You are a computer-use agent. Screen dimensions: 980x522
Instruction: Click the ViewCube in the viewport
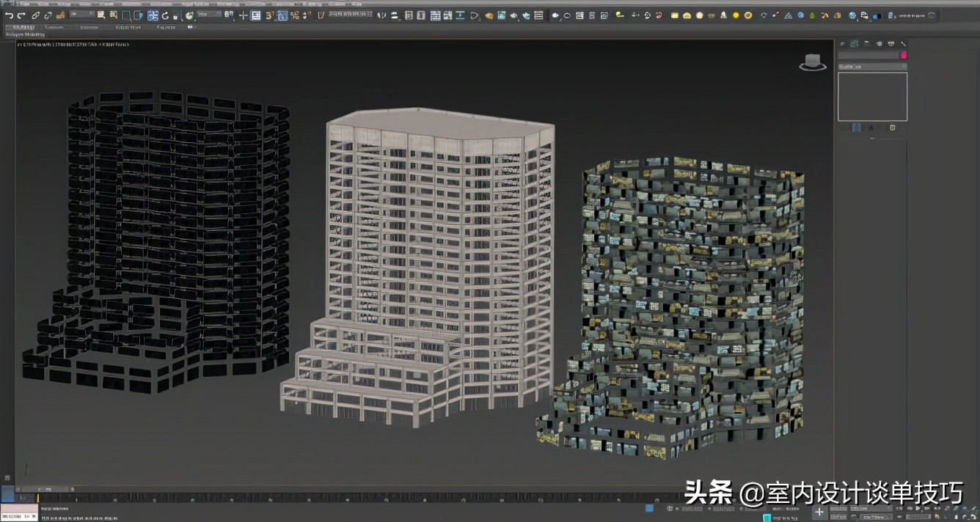pos(812,63)
